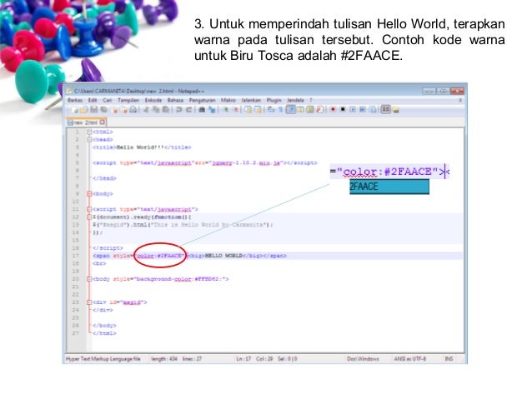This screenshot has height=399, width=532.
Task: Open the Jendela menu
Action: click(295, 100)
